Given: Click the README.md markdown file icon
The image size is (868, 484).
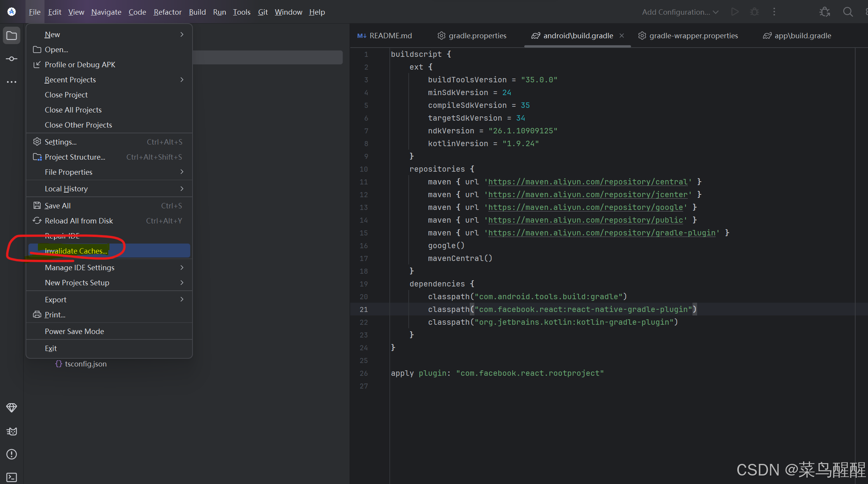Looking at the screenshot, I should point(362,36).
